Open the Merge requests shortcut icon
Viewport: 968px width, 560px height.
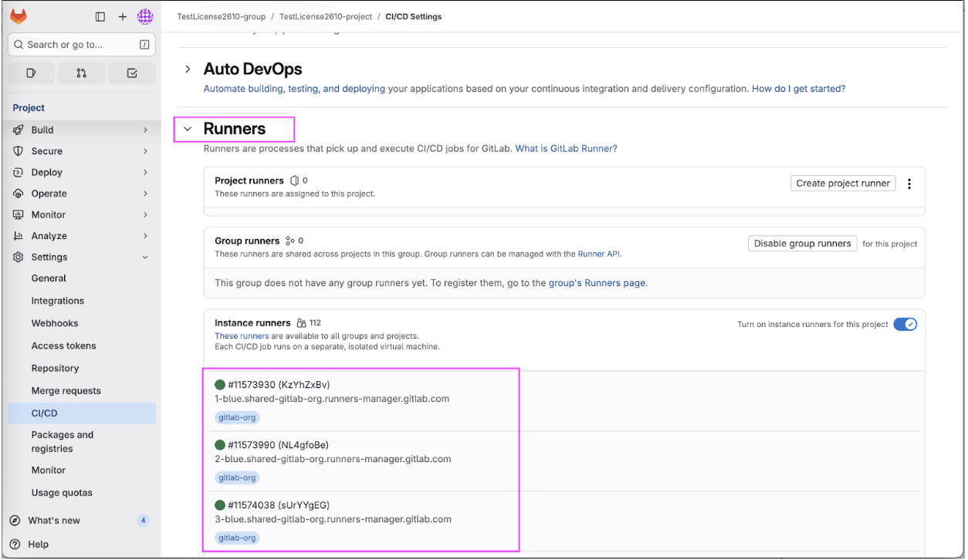[81, 72]
